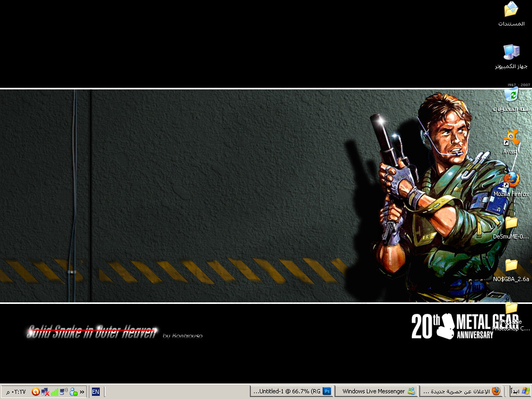Expand hidden tray icons with chevron
Screen dimensions: 532x399
pos(82,392)
